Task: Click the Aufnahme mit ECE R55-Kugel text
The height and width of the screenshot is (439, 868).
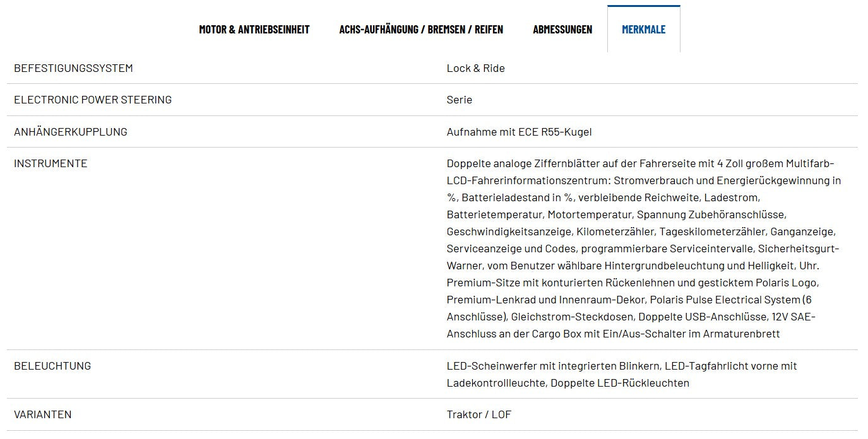Action: [519, 132]
